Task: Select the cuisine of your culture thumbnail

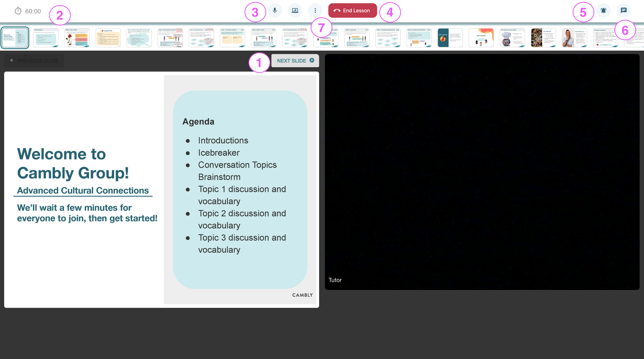Action: pos(512,38)
